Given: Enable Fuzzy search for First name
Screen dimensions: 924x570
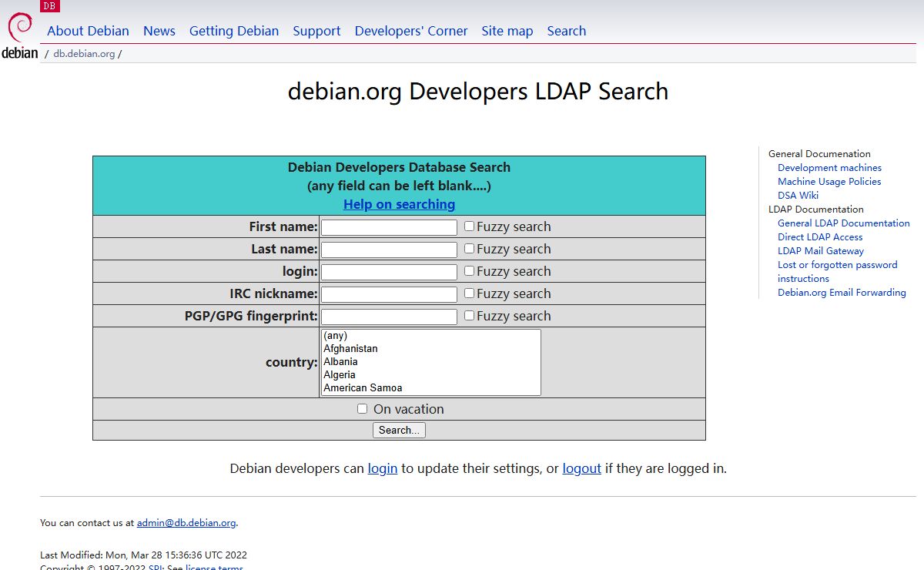Looking at the screenshot, I should [469, 226].
